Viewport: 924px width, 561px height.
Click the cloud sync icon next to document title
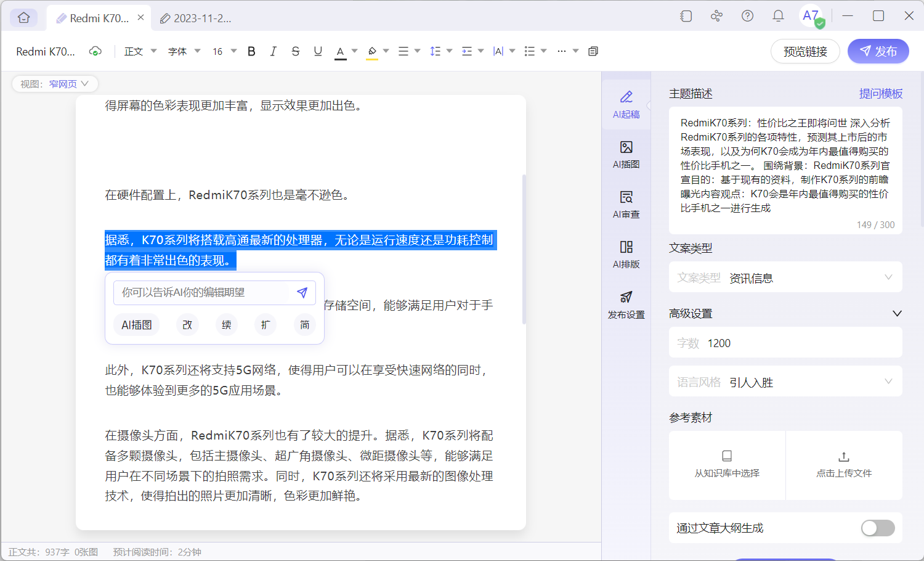coord(95,51)
